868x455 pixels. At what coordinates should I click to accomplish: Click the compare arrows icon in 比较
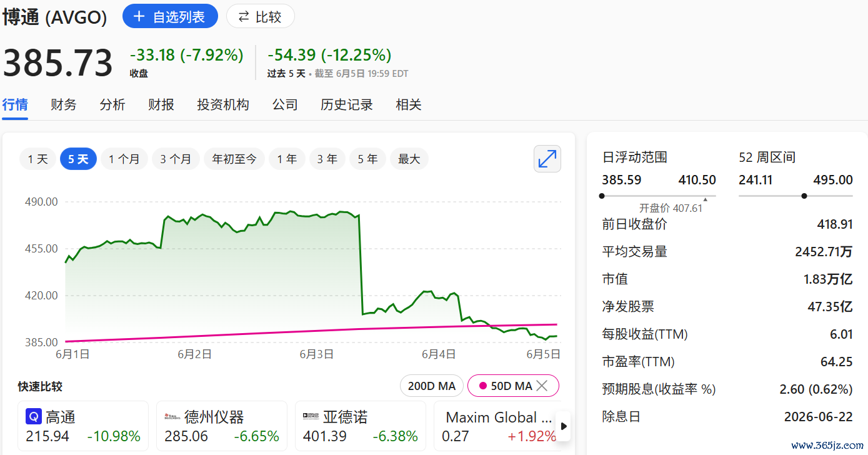click(x=244, y=16)
